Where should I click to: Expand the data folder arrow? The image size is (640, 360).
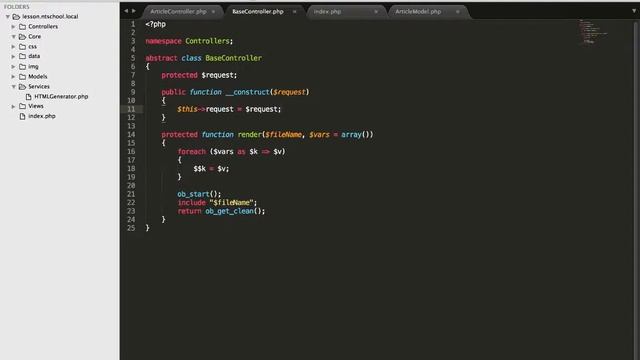pos(13,56)
